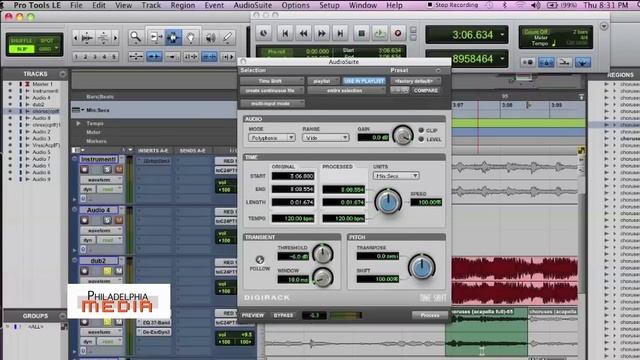Toggle Tab to Transients button

(x=154, y=57)
